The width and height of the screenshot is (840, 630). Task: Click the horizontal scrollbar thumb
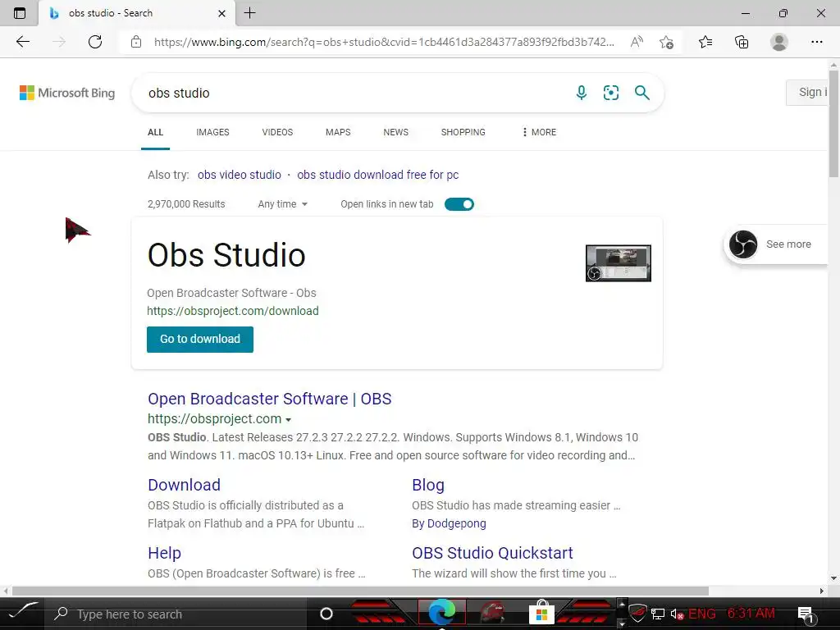pyautogui.click(x=360, y=591)
